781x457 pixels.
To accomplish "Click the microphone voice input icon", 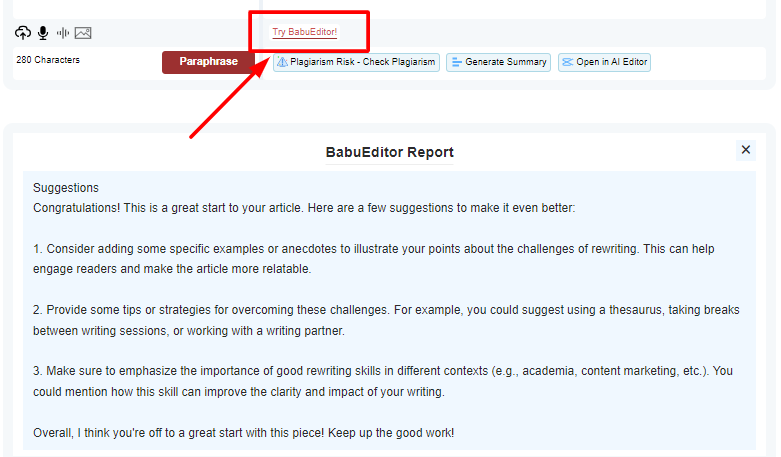I will [43, 33].
